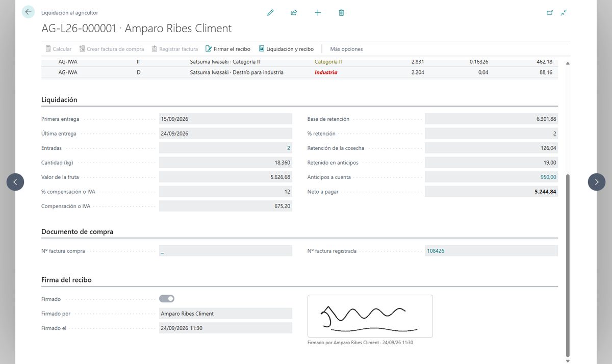
Task: Open Más opciones menu
Action: coord(346,49)
